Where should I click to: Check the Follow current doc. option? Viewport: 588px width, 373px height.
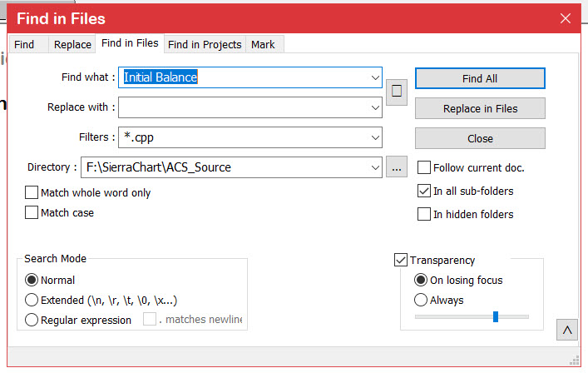point(424,167)
